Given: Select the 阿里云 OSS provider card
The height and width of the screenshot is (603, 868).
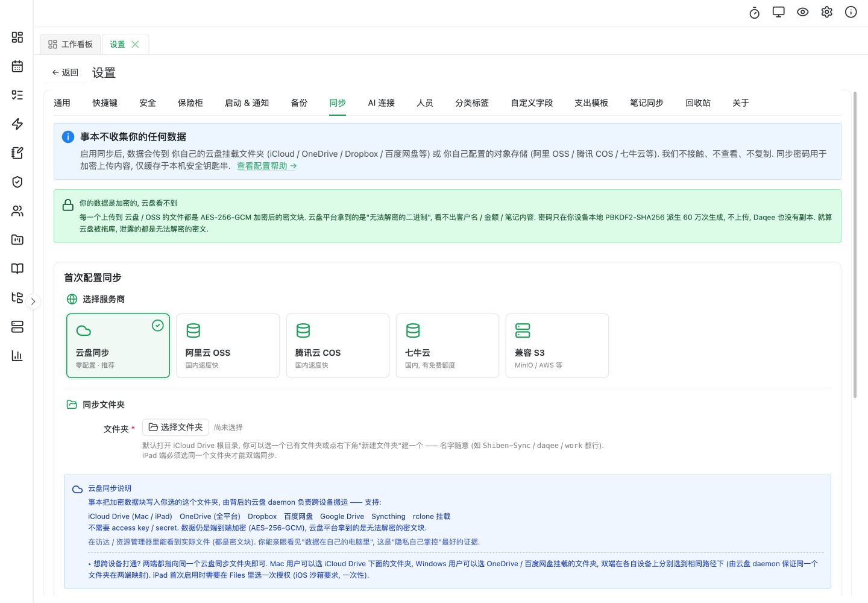Looking at the screenshot, I should coord(228,346).
